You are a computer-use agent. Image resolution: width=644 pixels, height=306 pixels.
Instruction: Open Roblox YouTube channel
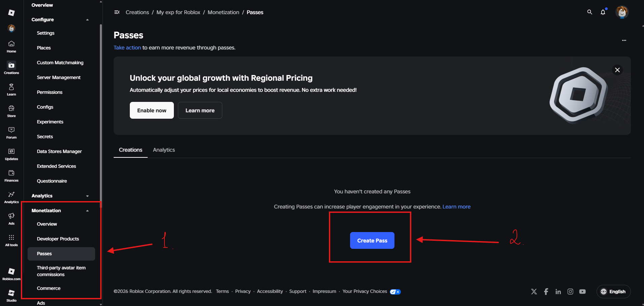(582, 292)
